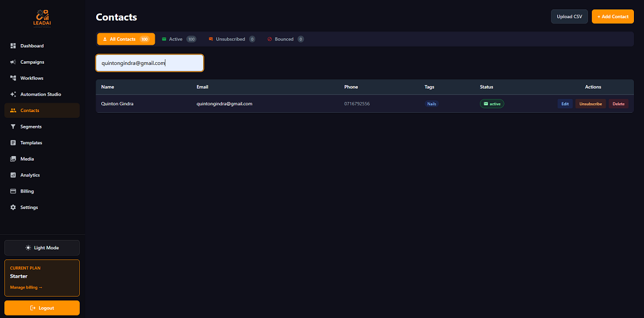Click the phone number 0716792556

click(357, 104)
